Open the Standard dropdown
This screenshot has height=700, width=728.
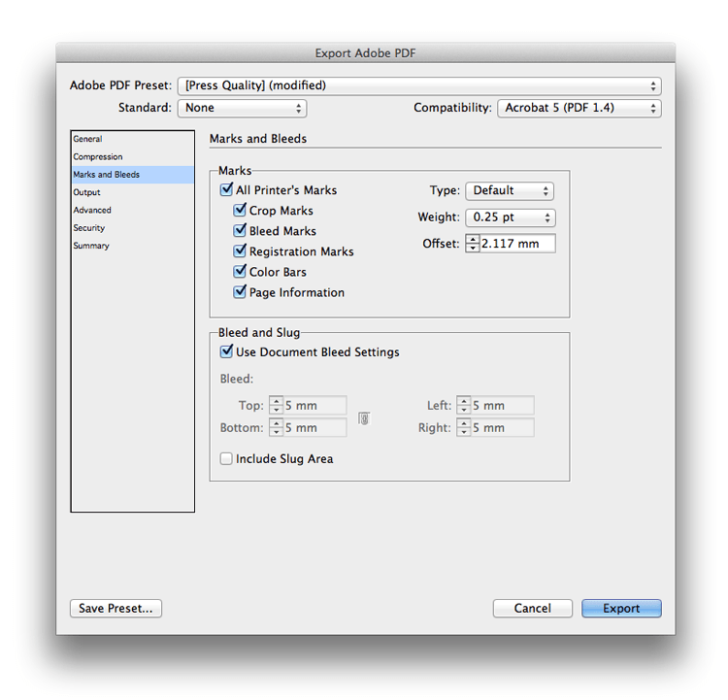[x=242, y=108]
